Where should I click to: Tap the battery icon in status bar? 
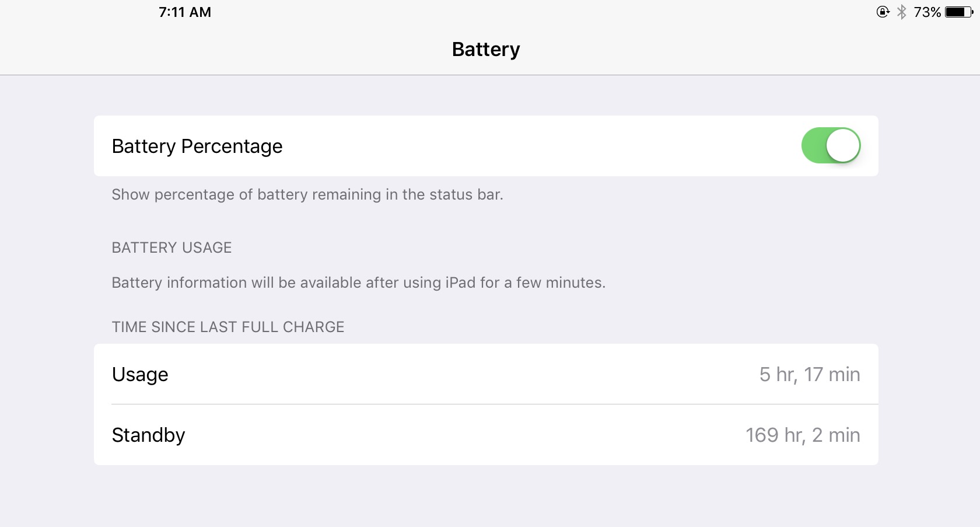958,12
